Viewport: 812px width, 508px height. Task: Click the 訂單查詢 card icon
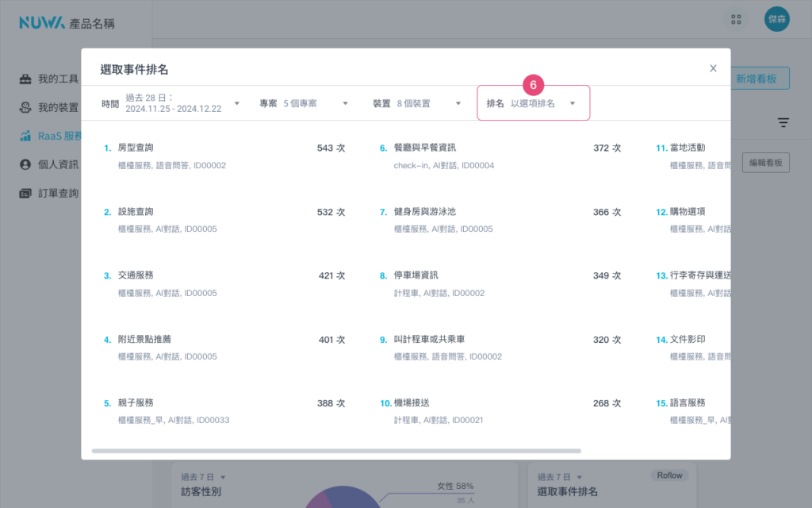25,194
